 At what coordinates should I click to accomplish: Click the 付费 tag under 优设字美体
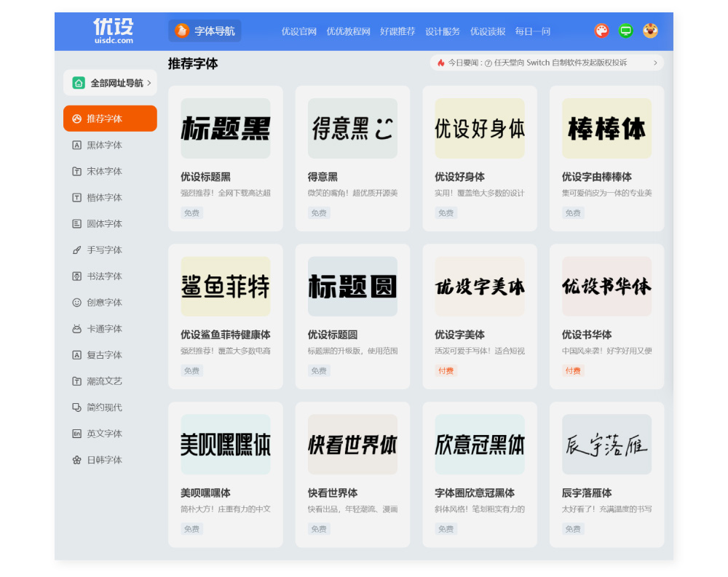pos(446,371)
